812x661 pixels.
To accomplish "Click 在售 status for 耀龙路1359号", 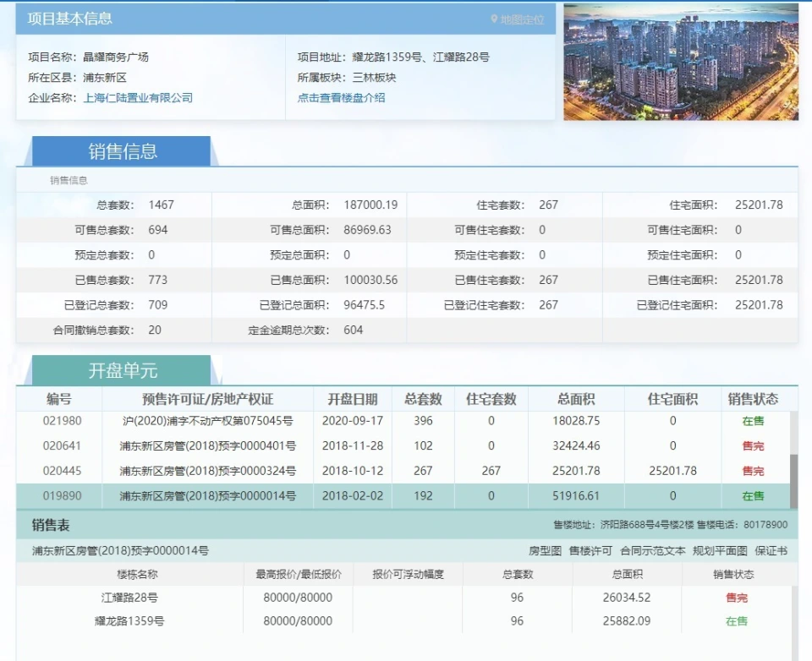I will click(x=736, y=621).
